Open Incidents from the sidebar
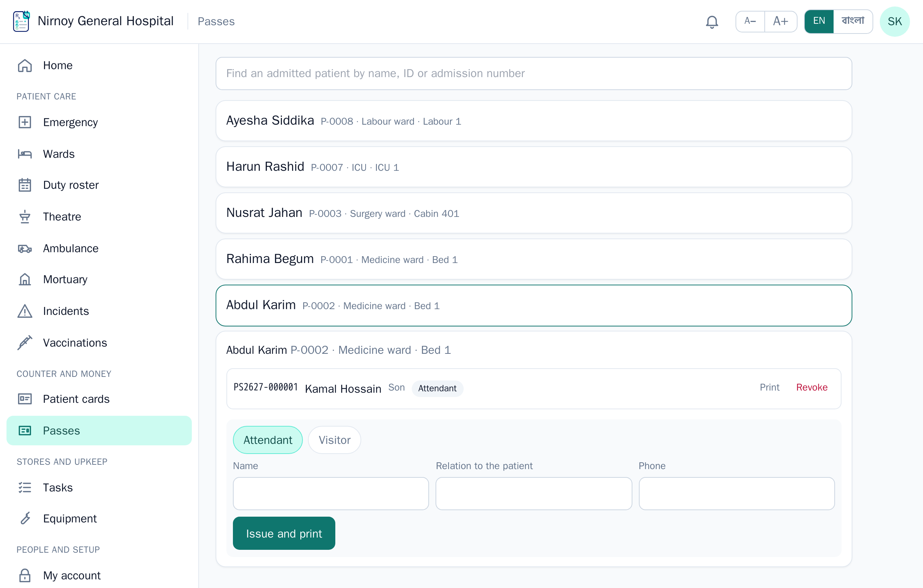This screenshot has height=588, width=923. point(99,311)
